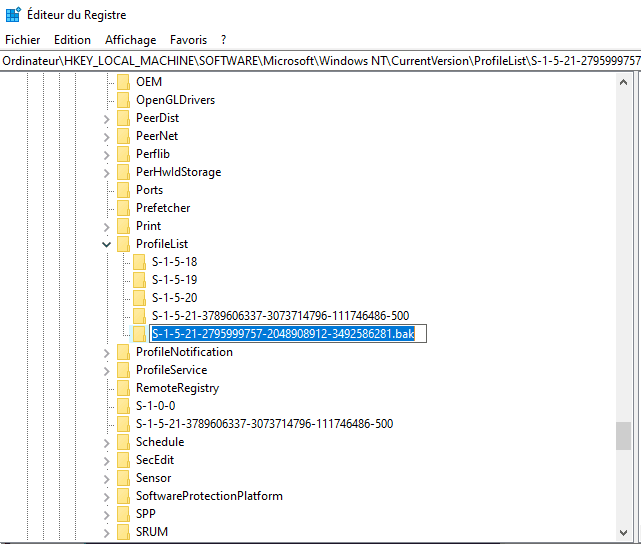The image size is (641, 544).
Task: Select the S-1-5-18 profile key label
Action: coord(175,262)
